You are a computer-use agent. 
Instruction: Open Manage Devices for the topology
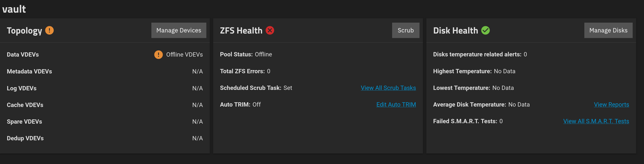pyautogui.click(x=179, y=31)
